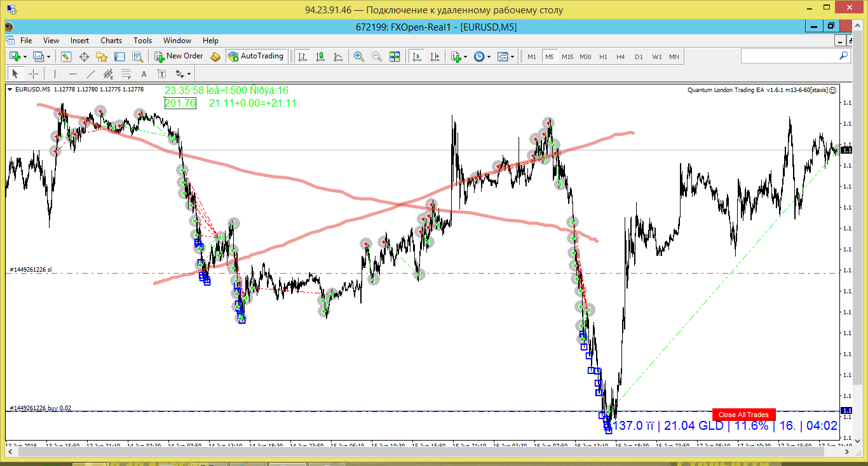Click the boxed 201.76 label
Image resolution: width=868 pixels, height=466 pixels.
pyautogui.click(x=180, y=103)
